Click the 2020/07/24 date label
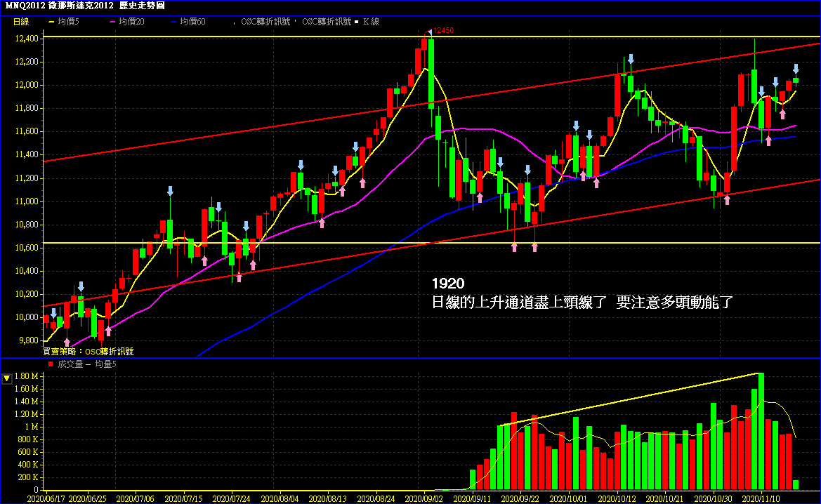 coord(232,499)
